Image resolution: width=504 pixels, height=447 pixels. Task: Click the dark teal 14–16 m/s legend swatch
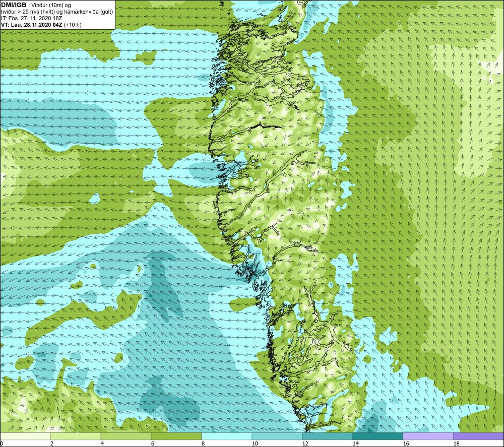(377, 436)
